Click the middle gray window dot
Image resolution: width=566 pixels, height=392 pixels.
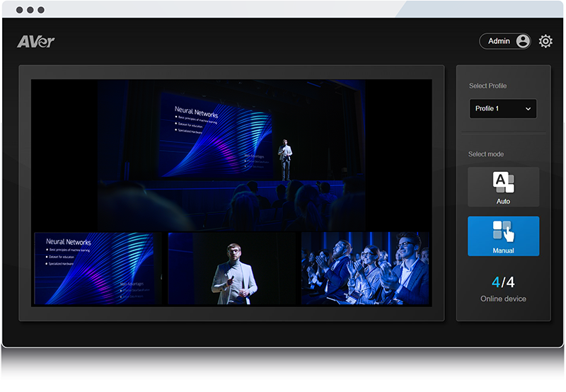pyautogui.click(x=30, y=10)
